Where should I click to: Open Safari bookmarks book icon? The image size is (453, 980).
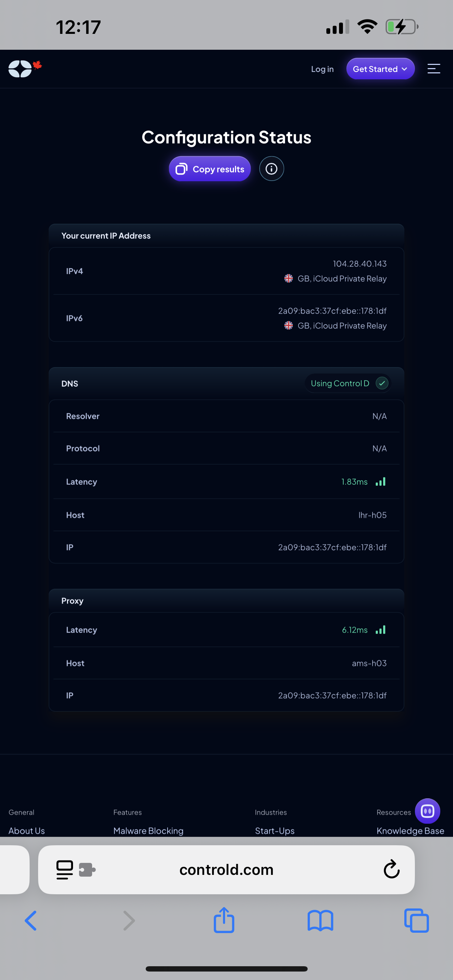(x=320, y=921)
